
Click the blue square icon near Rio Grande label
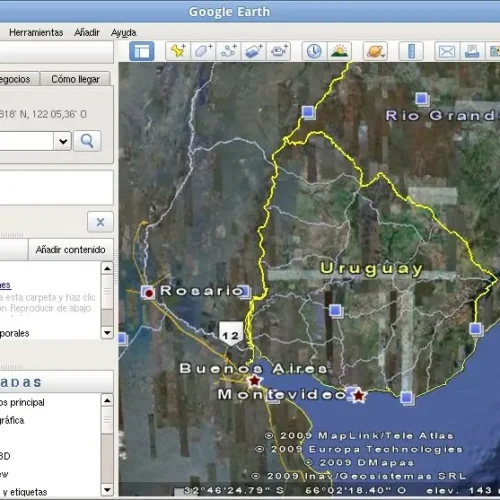[422, 99]
